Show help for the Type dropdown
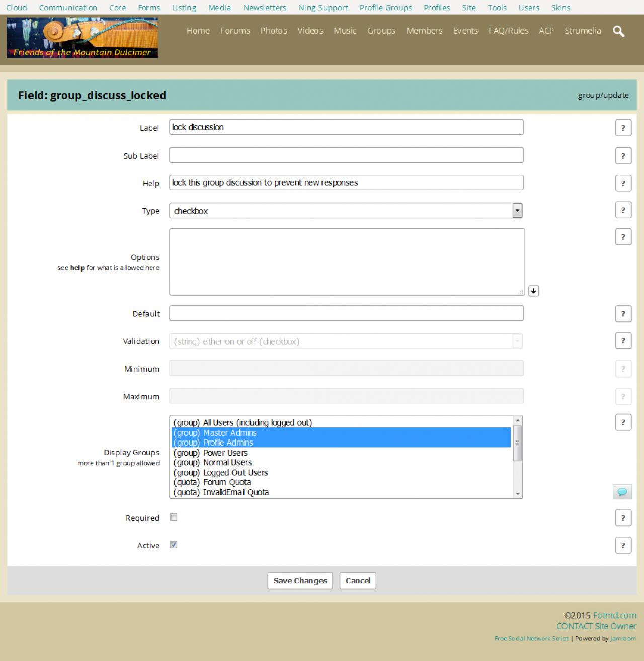Screen dimensions: 644x661 click(623, 210)
